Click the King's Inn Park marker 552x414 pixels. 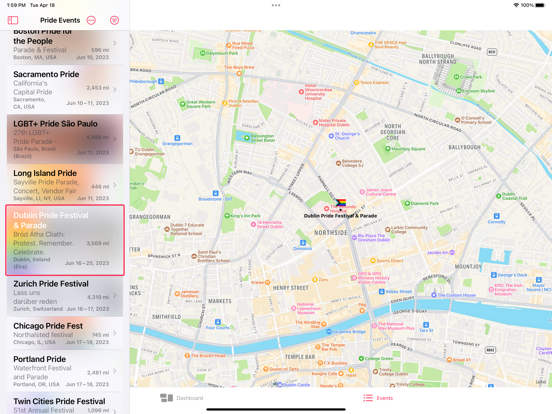pyautogui.click(x=227, y=215)
